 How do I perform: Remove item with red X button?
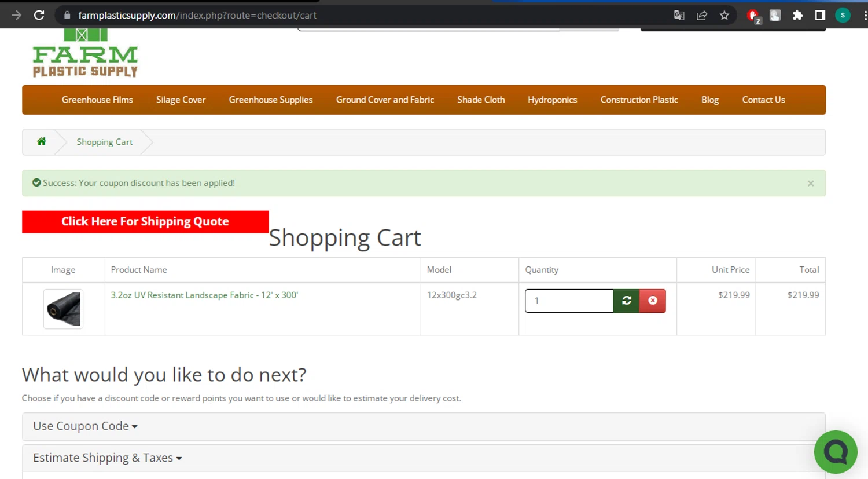653,301
